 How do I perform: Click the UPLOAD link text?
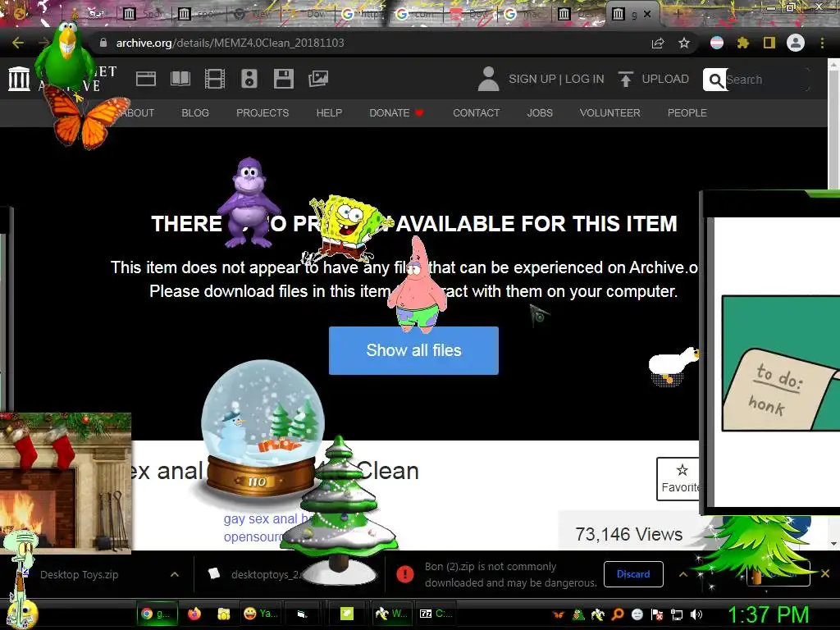pos(665,79)
